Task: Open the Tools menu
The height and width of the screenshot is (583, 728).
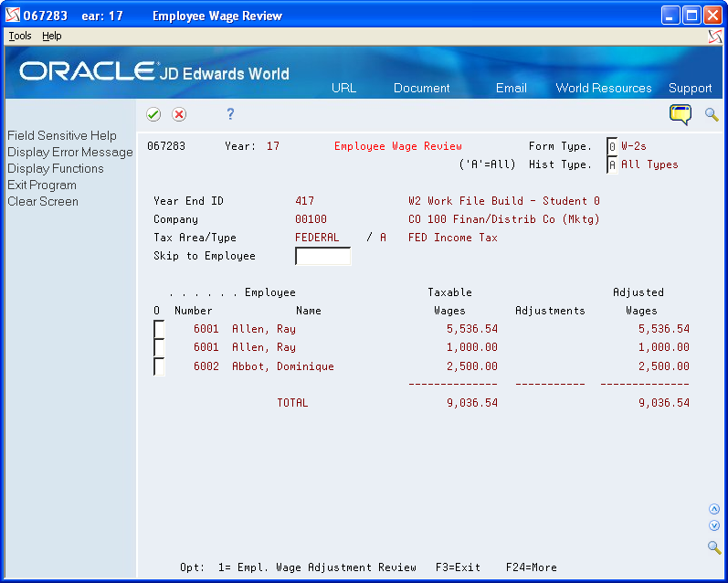Action: click(x=20, y=36)
